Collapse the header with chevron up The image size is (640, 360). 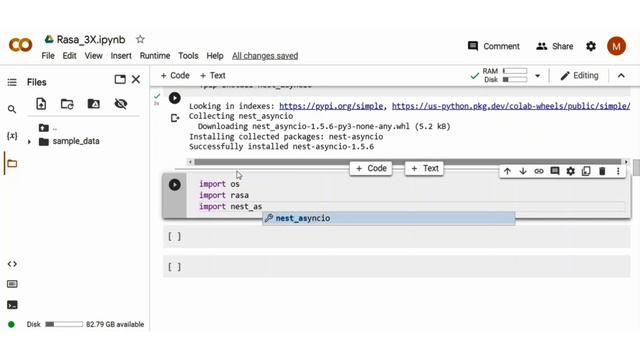click(x=621, y=76)
